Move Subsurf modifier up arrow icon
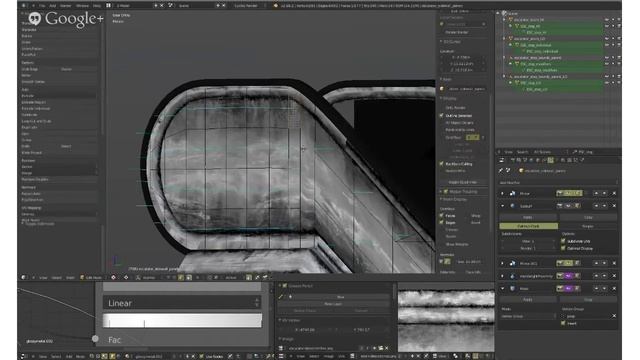This screenshot has height=360, width=640. [596, 206]
